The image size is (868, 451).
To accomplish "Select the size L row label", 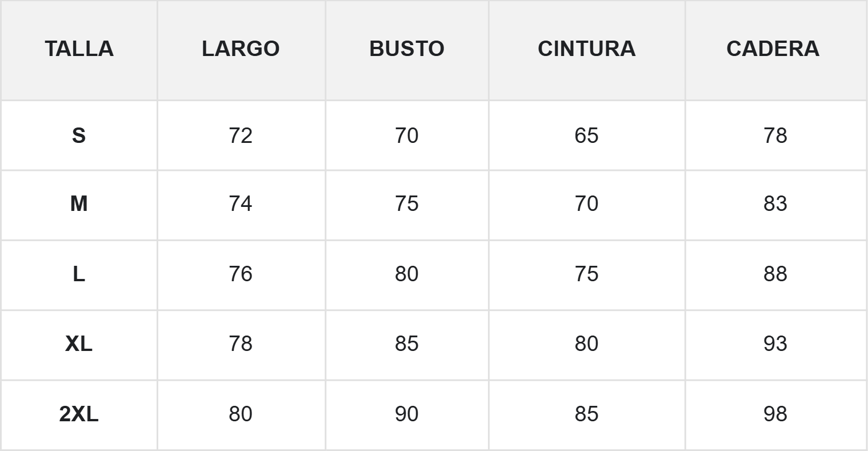I will pyautogui.click(x=79, y=274).
